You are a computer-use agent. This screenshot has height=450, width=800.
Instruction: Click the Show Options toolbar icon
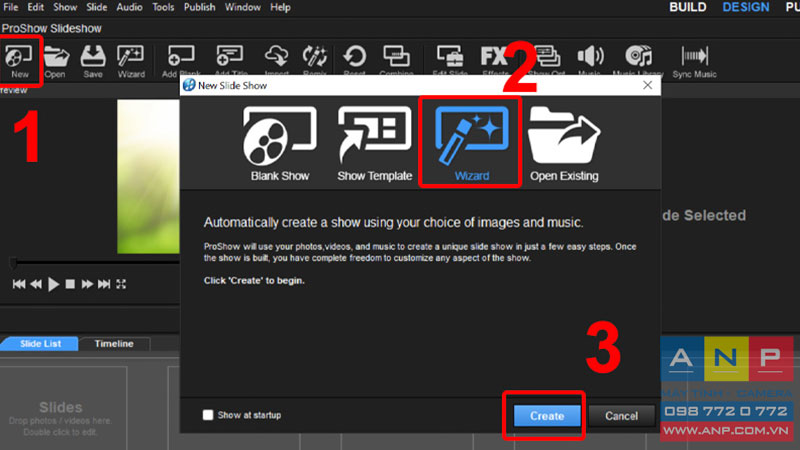[x=547, y=61]
